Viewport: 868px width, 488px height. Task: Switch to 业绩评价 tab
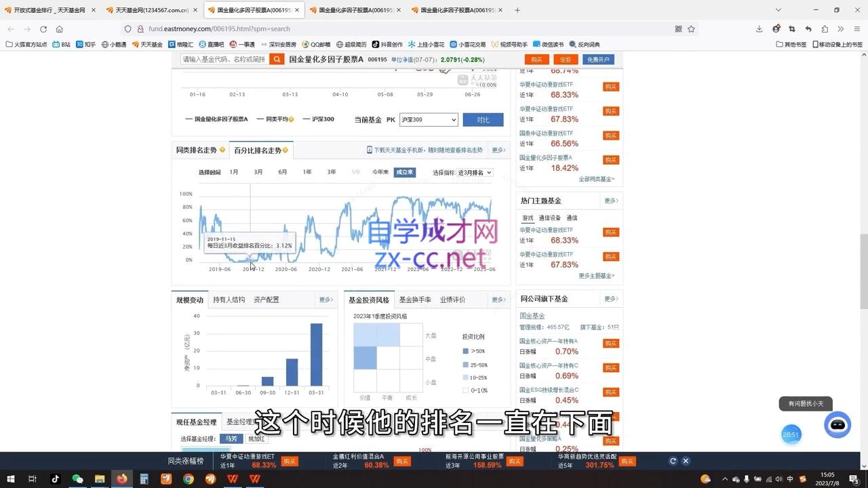coord(452,300)
